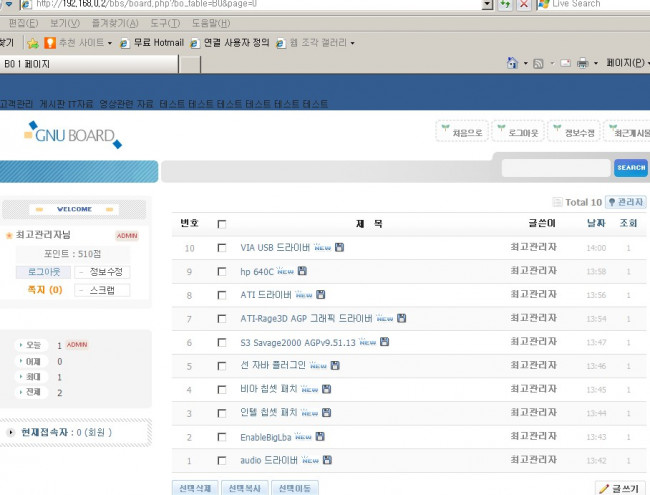This screenshot has height=495, width=650.
Task: Open the address bar dropdown arrow
Action: [487, 4]
